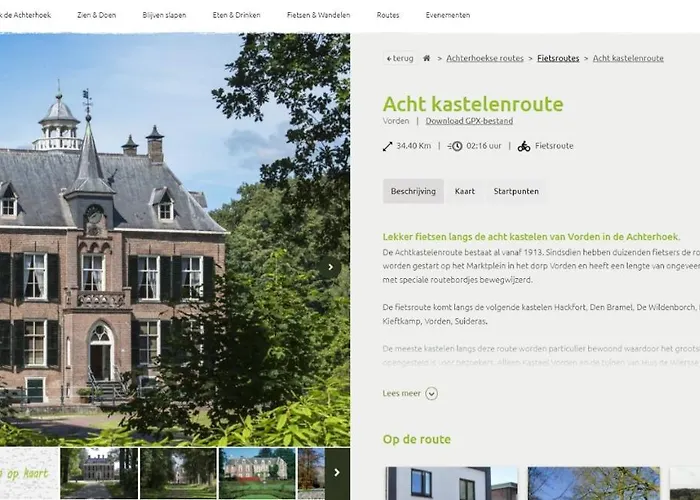Go back with the terug button

(x=400, y=58)
